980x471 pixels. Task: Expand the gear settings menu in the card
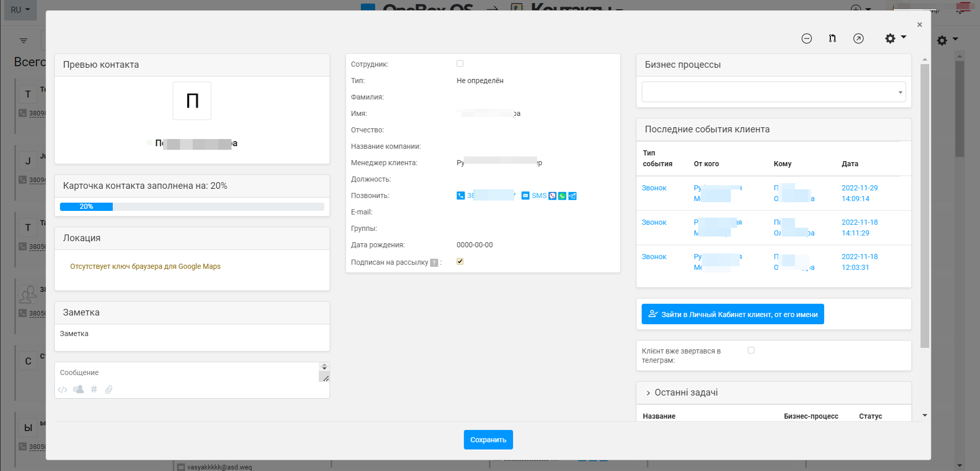click(895, 38)
